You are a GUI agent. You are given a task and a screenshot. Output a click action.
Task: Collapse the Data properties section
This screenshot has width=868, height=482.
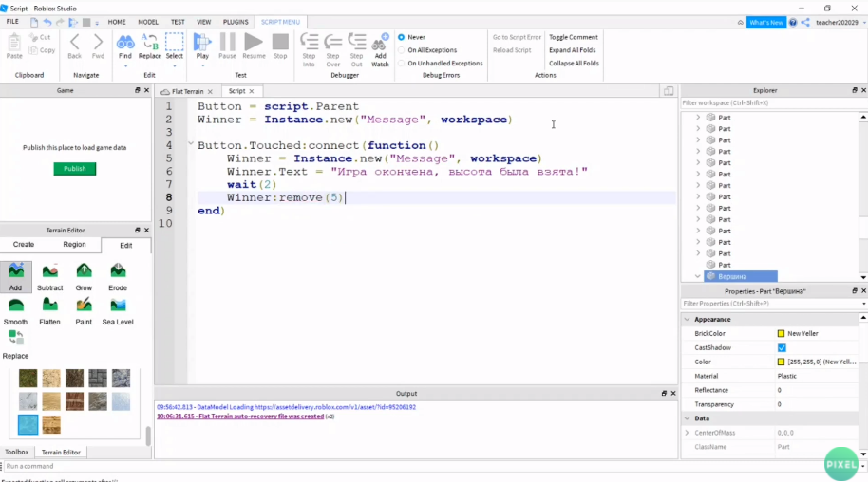[687, 418]
